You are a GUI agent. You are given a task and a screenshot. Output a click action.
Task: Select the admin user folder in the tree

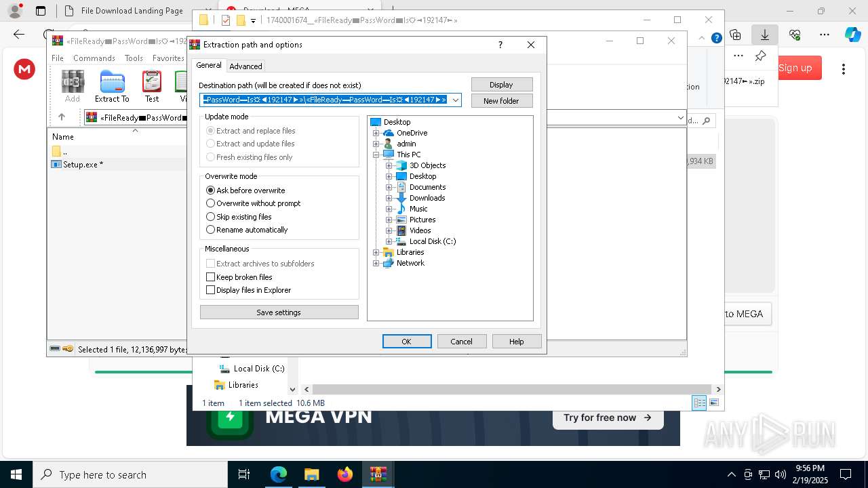point(406,144)
